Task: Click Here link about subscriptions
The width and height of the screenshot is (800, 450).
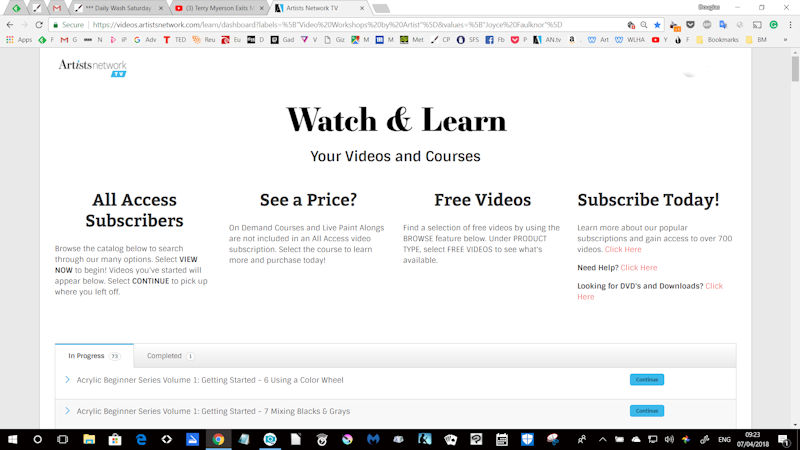Action: click(x=623, y=249)
